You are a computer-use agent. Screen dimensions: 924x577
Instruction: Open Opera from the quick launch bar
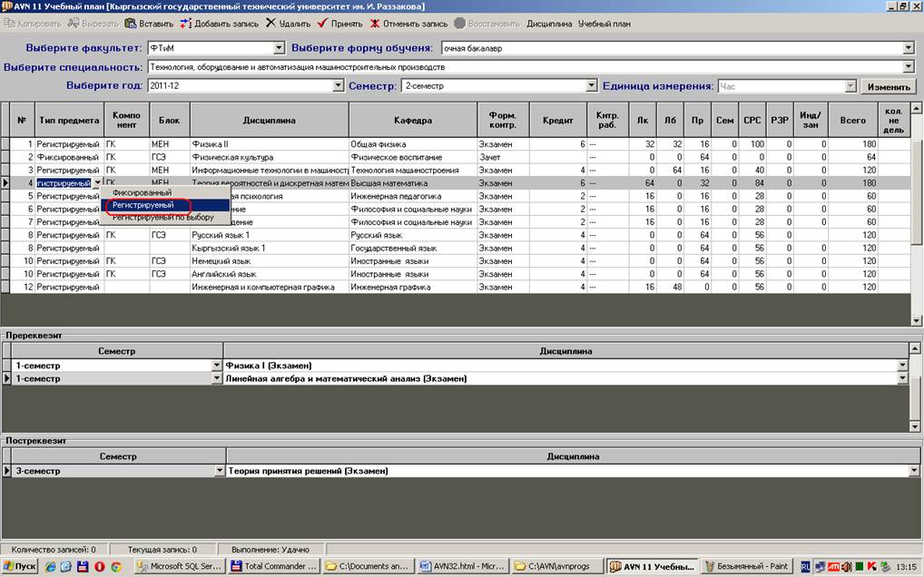pos(99,566)
